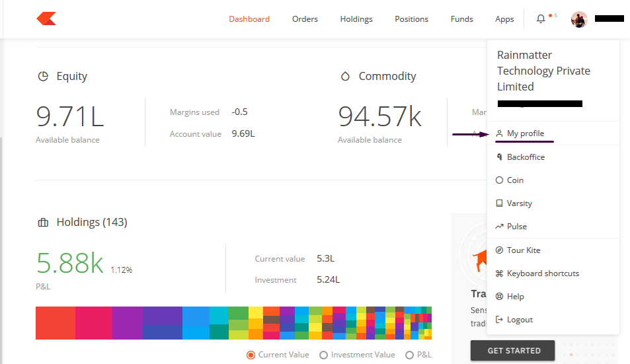The width and height of the screenshot is (630, 364).
Task: Click the Help lifebuoy icon
Action: tap(500, 297)
